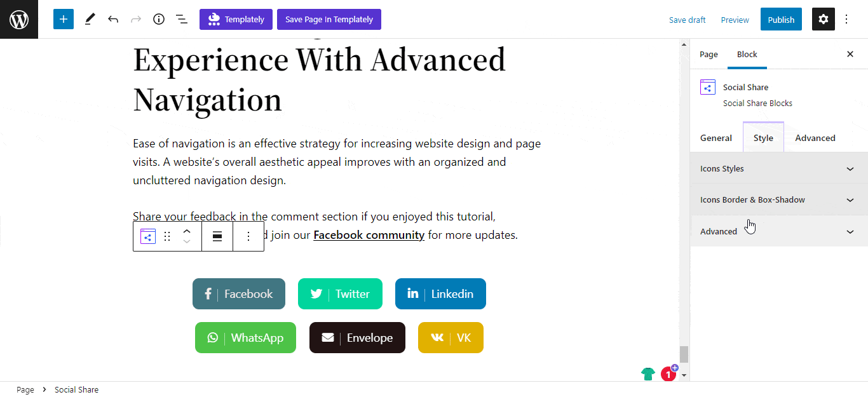
Task: Click the Envelope share button
Action: tap(357, 337)
